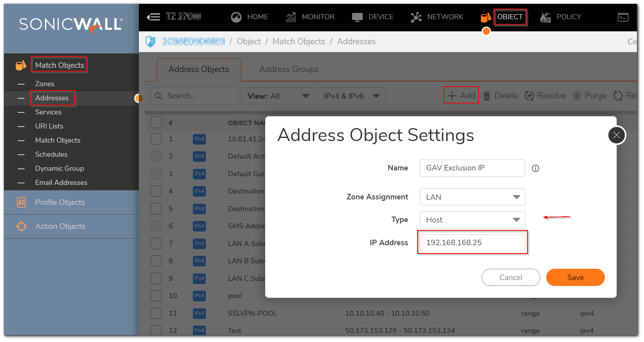Open the Type Host dropdown
Image resolution: width=644 pixels, height=342 pixels.
[x=472, y=220]
